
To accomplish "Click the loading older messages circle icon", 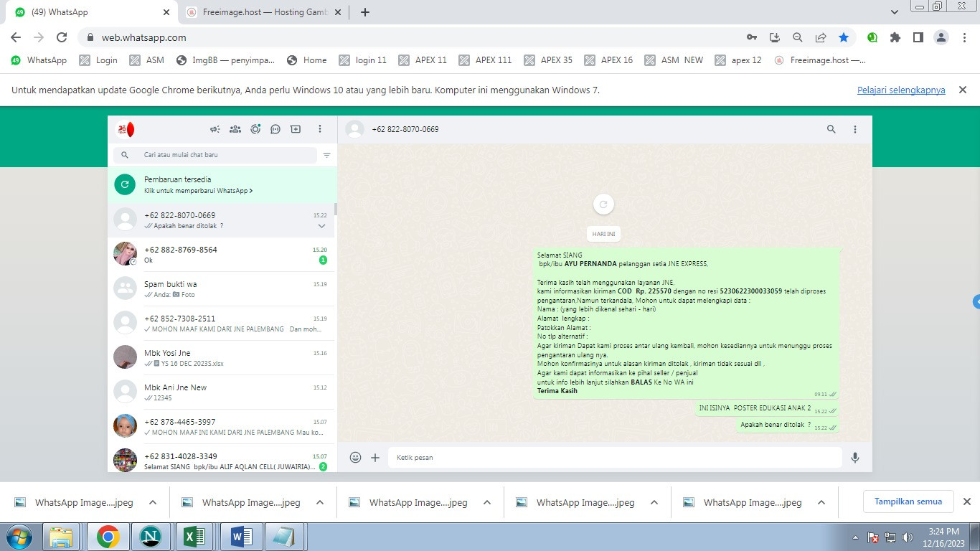I will point(603,204).
